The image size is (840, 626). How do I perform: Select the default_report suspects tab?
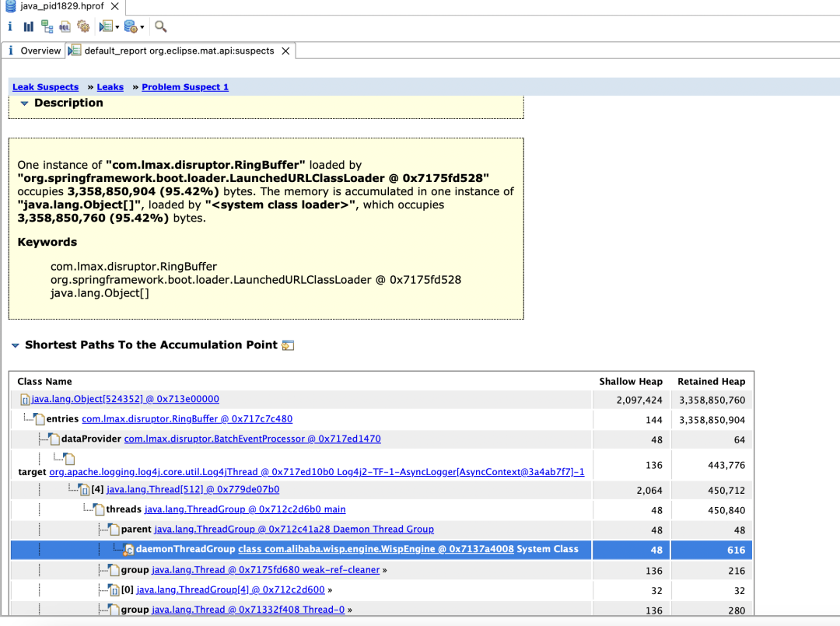[180, 51]
